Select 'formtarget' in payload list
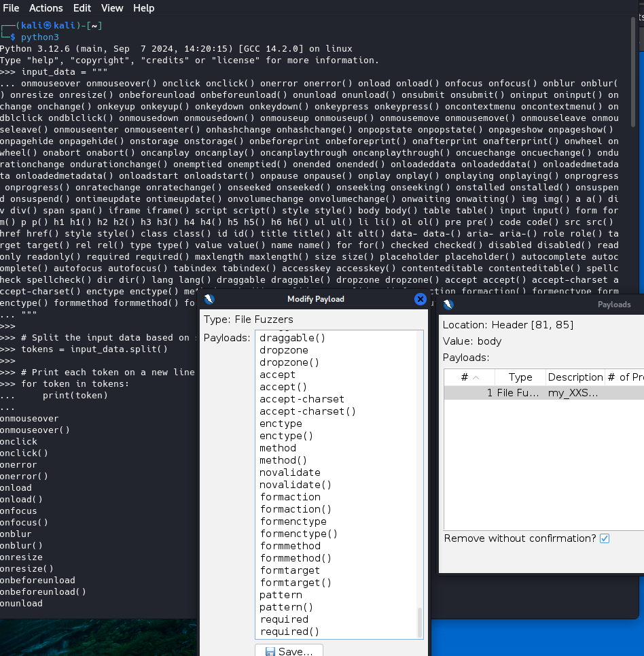This screenshot has height=656, width=644. pos(290,570)
